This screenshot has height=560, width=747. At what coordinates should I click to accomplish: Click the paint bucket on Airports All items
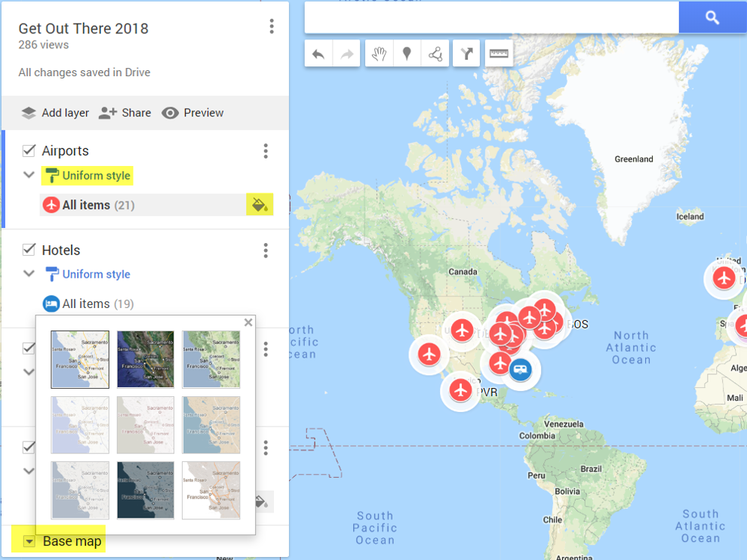(x=260, y=205)
